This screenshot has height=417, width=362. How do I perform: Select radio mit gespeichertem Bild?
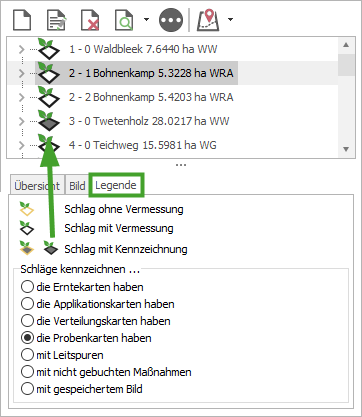[x=27, y=389]
